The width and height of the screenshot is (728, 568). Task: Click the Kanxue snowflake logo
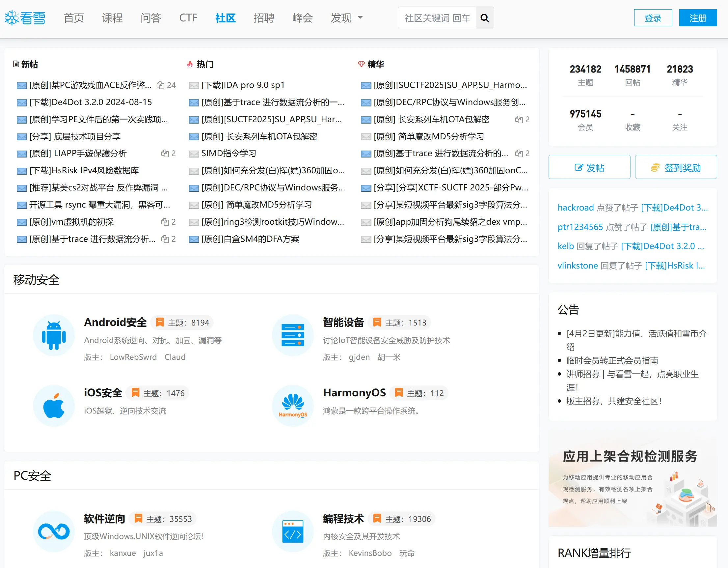25,18
